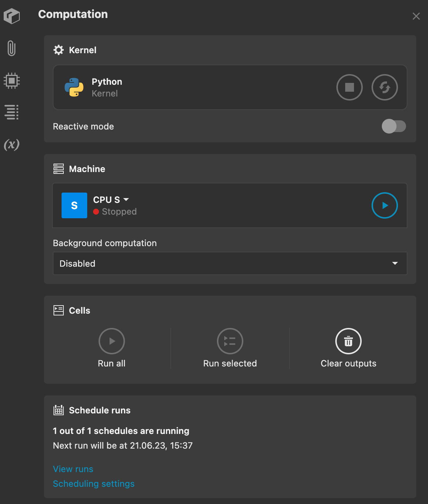The width and height of the screenshot is (428, 504).
Task: Open the Scheduling settings
Action: pos(94,483)
